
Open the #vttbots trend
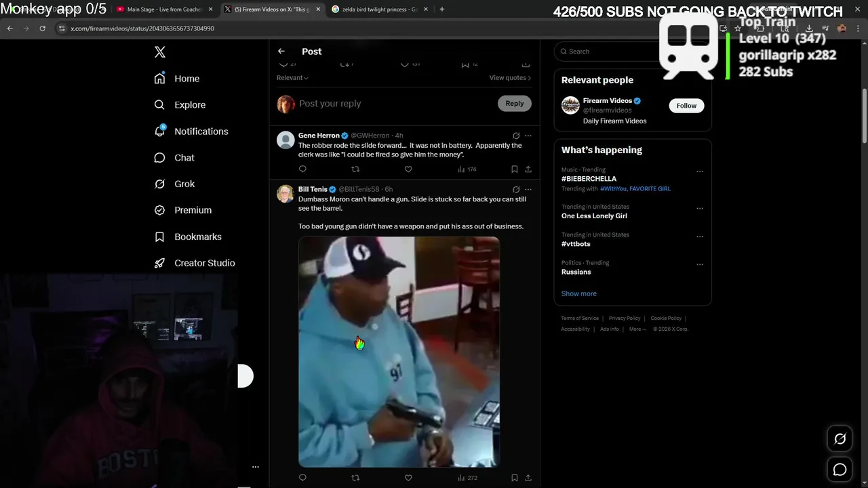click(x=576, y=244)
